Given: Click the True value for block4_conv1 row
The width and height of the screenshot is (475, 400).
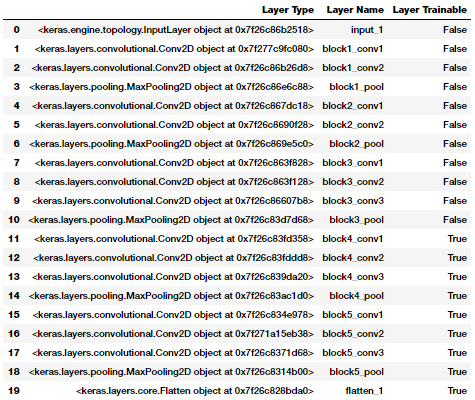Looking at the screenshot, I should tap(457, 239).
